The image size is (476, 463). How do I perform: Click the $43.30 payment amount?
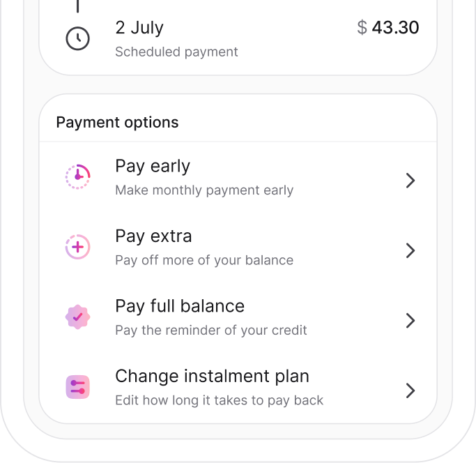pyautogui.click(x=387, y=28)
